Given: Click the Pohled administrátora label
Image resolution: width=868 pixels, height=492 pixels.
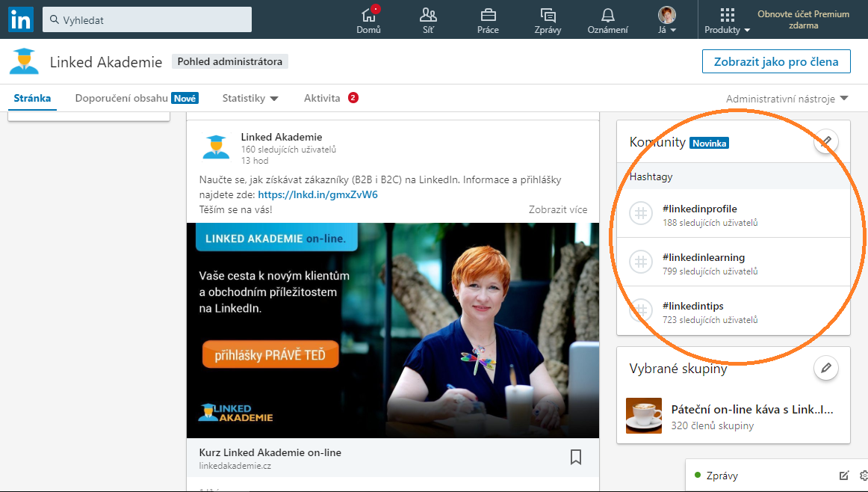Looking at the screenshot, I should [x=230, y=61].
